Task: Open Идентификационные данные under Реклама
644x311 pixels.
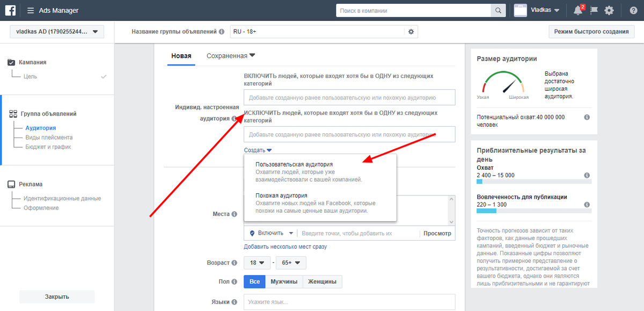Action: pyautogui.click(x=62, y=198)
